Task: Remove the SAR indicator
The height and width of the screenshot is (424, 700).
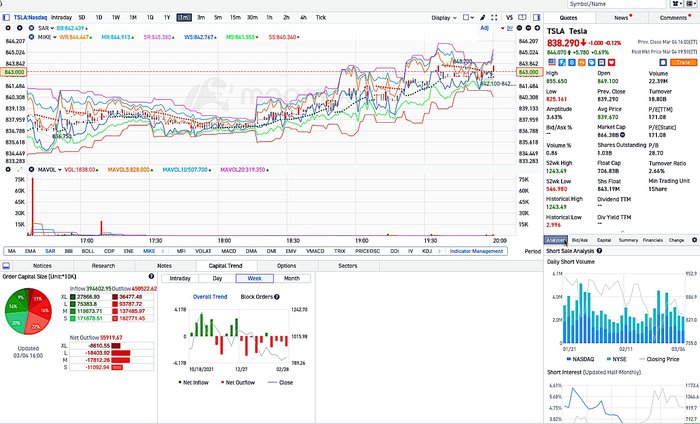Action: pos(31,28)
